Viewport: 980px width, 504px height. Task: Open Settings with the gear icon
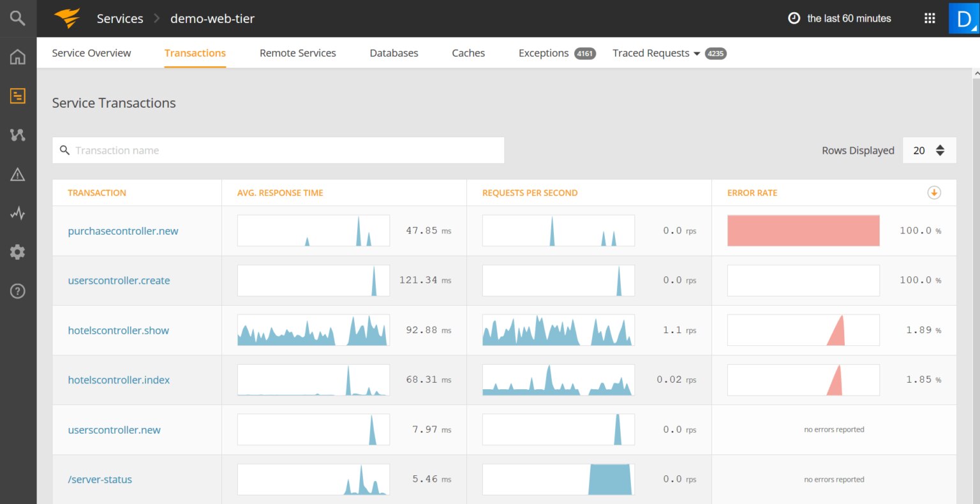coord(17,251)
